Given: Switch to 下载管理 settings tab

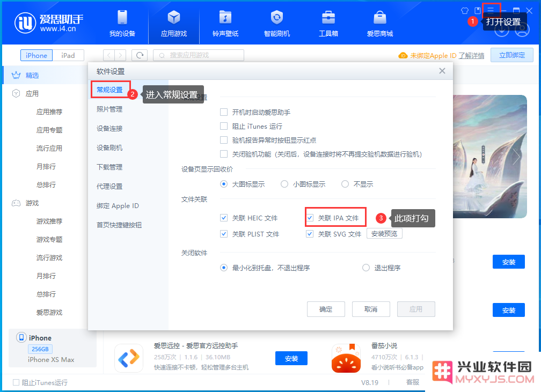Looking at the screenshot, I should point(109,167).
